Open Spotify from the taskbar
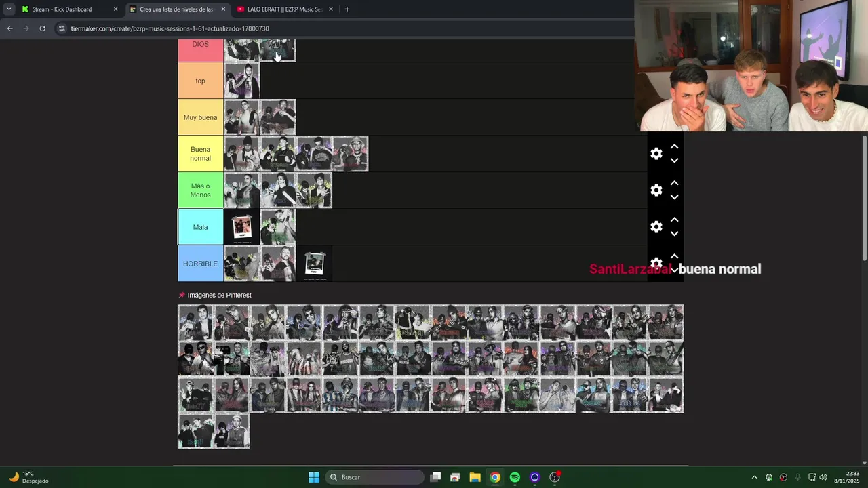This screenshot has height=488, width=868. (515, 477)
